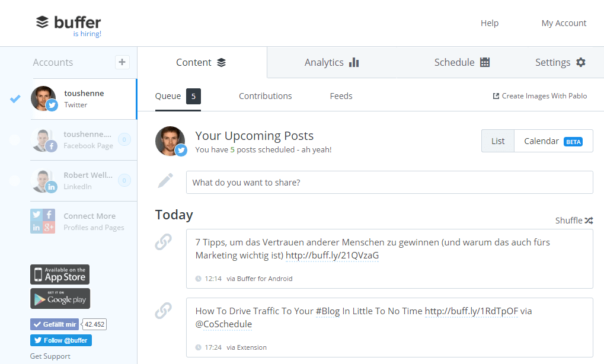Click the Buffer logo

pos(68,23)
